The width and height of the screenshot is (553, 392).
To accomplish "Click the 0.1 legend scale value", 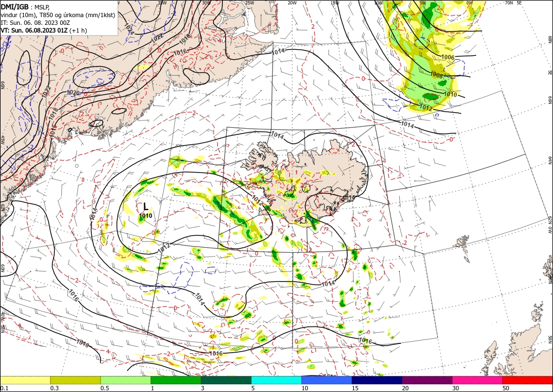I will 4,388.
